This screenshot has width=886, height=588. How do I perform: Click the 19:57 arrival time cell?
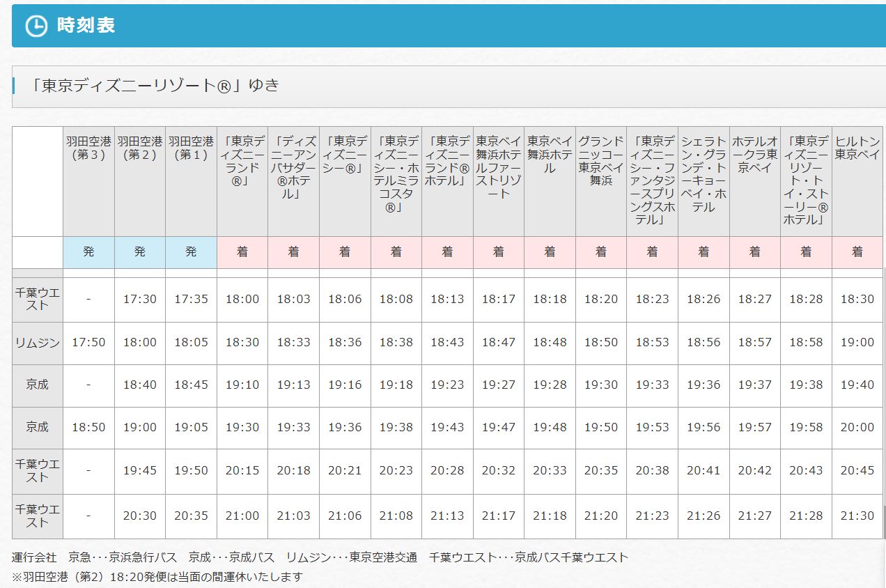pos(755,428)
